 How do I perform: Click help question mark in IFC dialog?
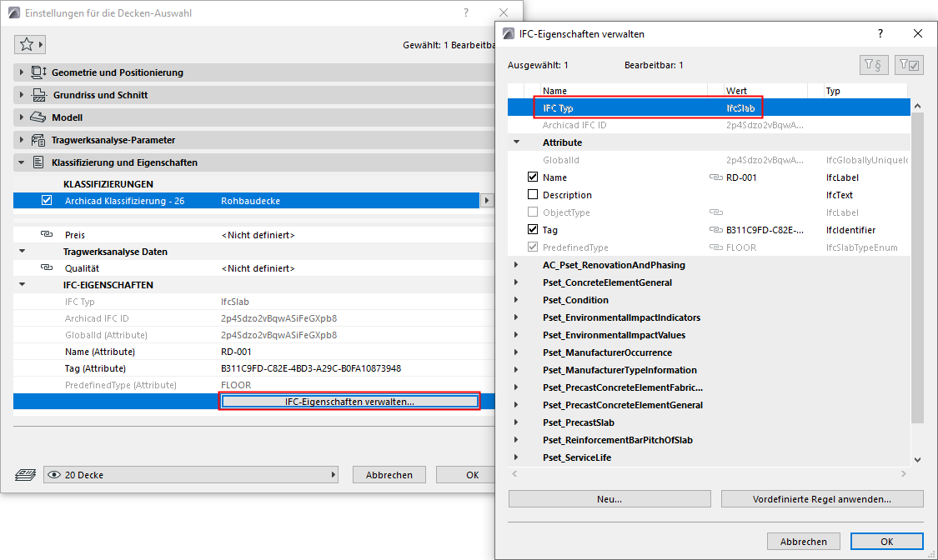pyautogui.click(x=880, y=33)
